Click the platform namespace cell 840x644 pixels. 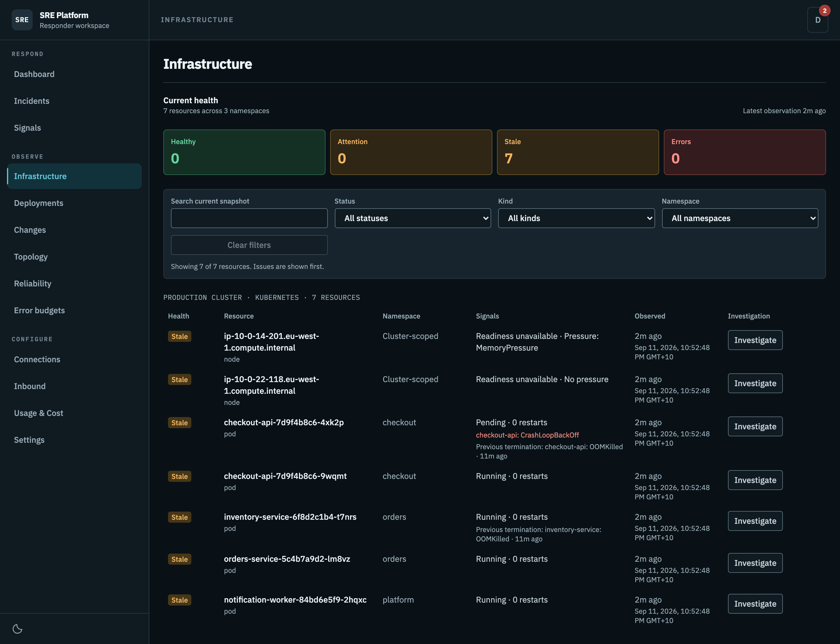[x=398, y=600]
